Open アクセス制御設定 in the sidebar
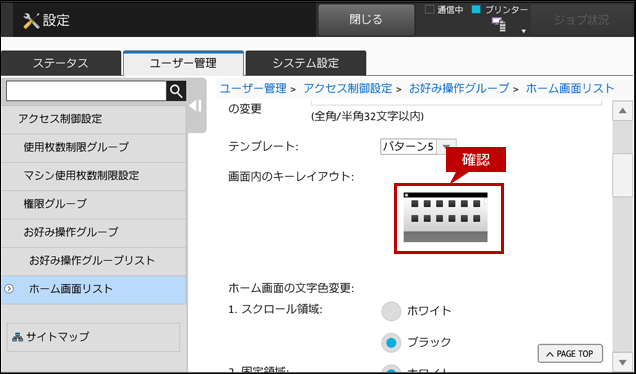The height and width of the screenshot is (374, 636). 94,119
